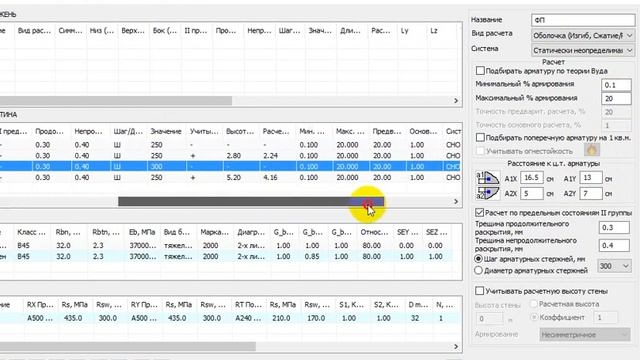The height and width of the screenshot is (360, 640).
Task: Click 'D m...' column header in reinforcement table
Action: pyautogui.click(x=418, y=304)
